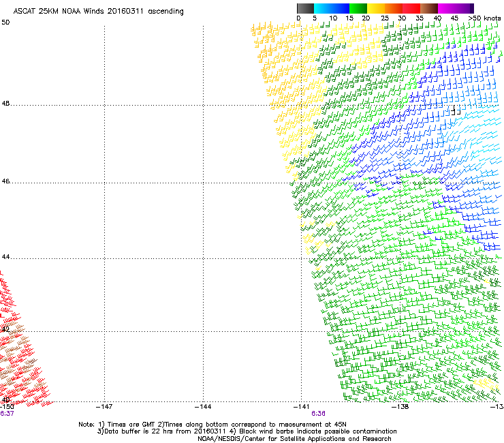Select the brown 35-40 knots color segment

[429, 8]
